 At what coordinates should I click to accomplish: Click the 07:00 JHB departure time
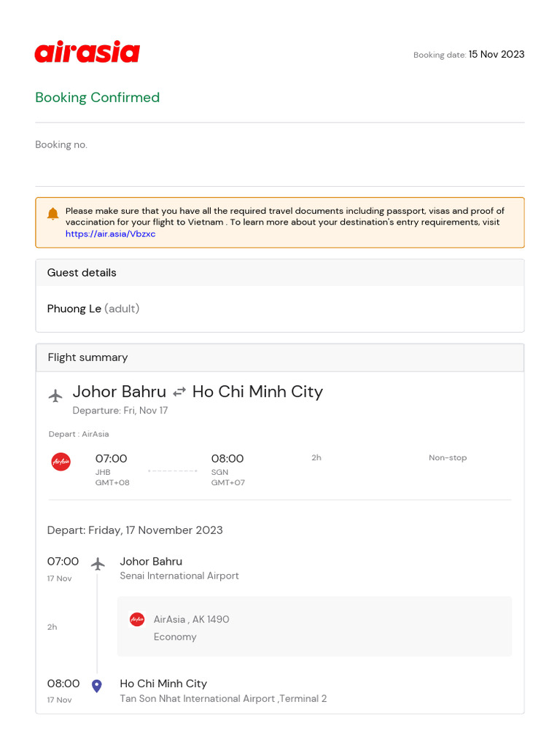111,459
